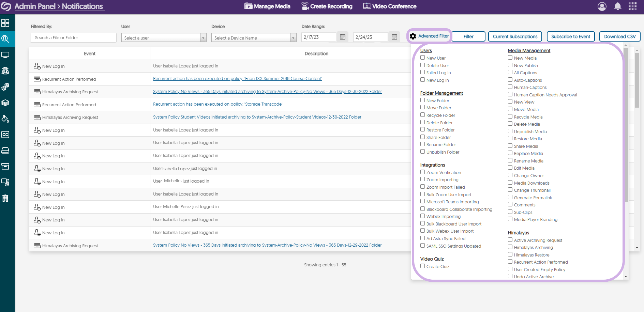Tick the Auto-Captions checkbox
Image resolution: width=644 pixels, height=312 pixels.
pyautogui.click(x=510, y=80)
